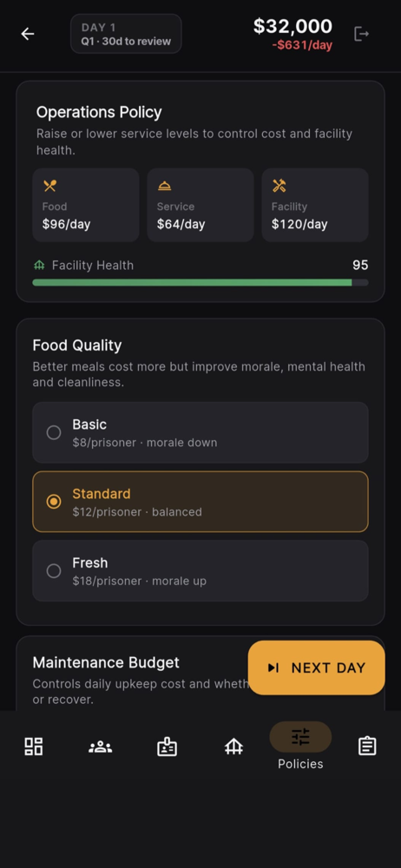Tap the Food fork-and-spoon icon
Screen dimensions: 401x868
49,186
